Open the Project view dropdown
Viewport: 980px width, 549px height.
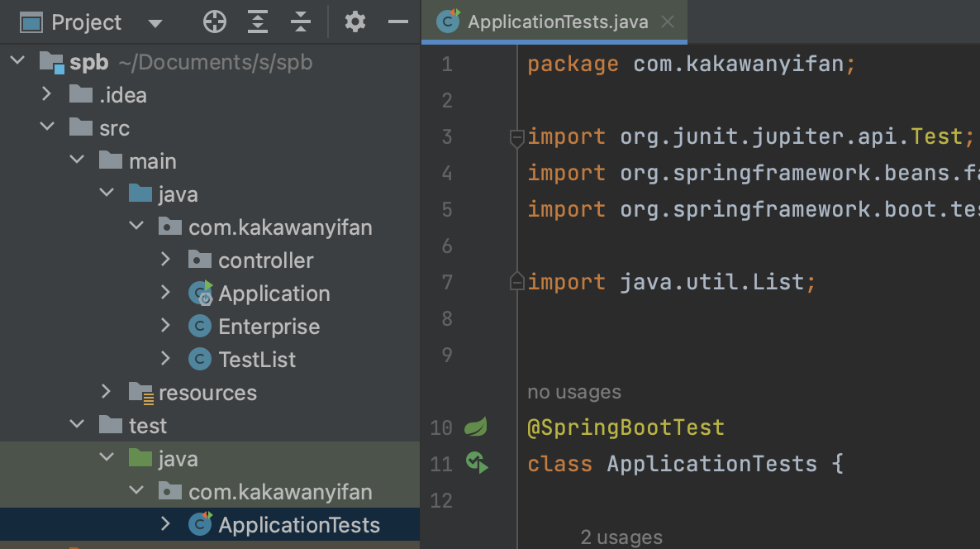coord(155,23)
